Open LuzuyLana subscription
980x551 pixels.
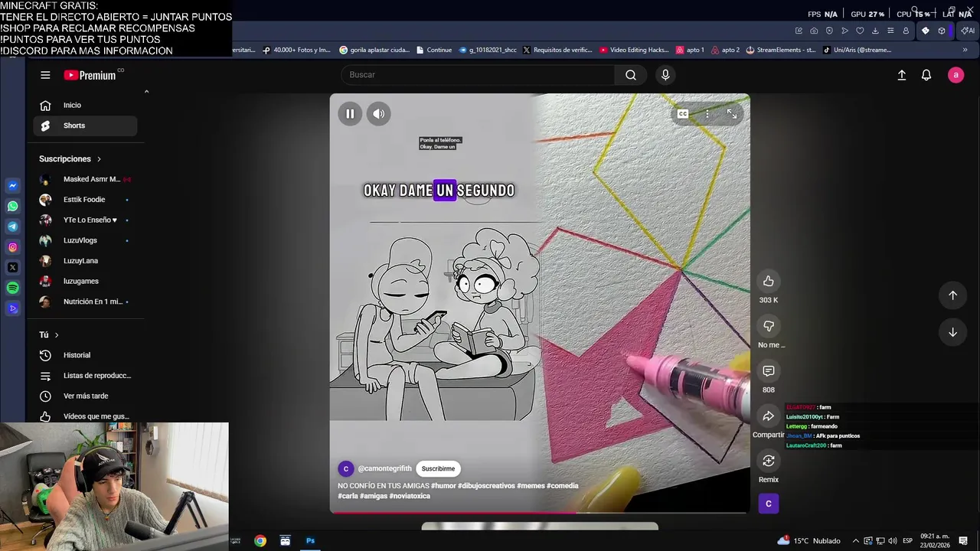(x=85, y=261)
